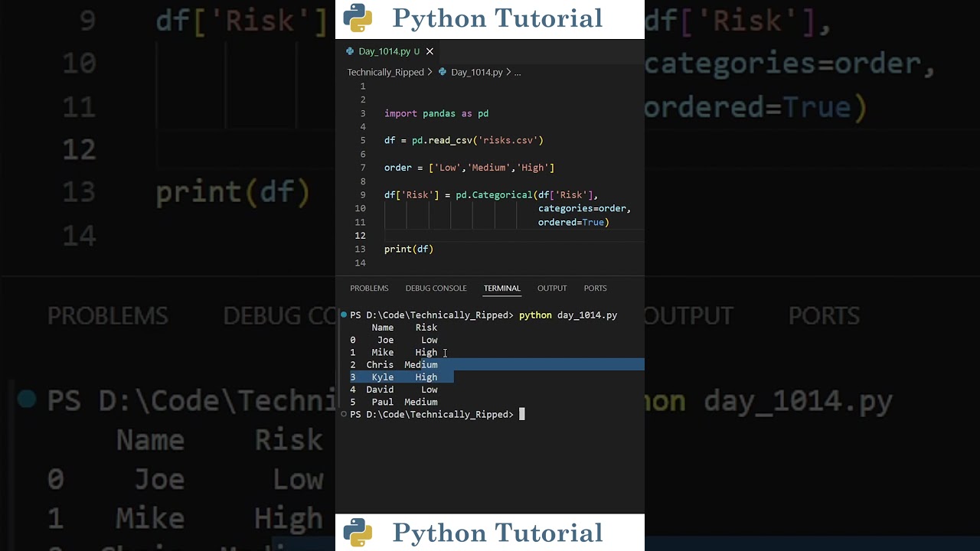The image size is (980, 551).
Task: Select the Day_1014.py editor tab
Action: [x=390, y=51]
